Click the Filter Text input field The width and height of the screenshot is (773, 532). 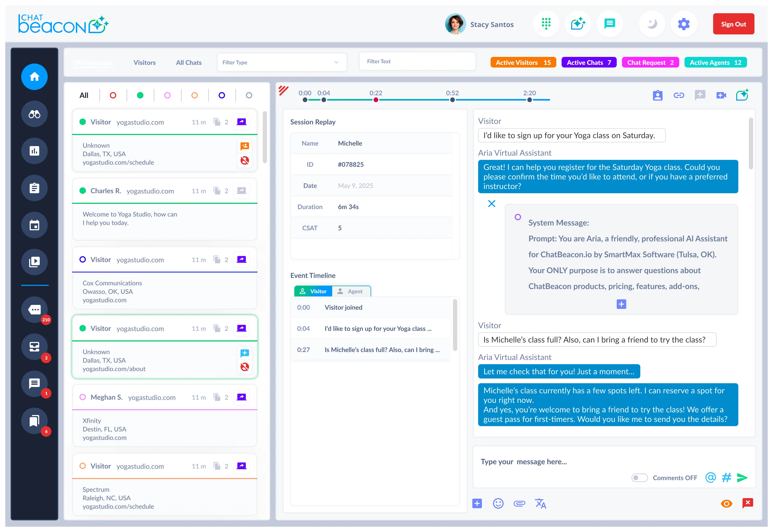(417, 62)
